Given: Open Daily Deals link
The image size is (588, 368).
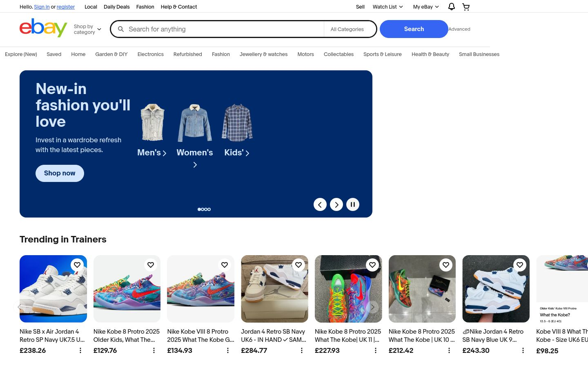Looking at the screenshot, I should pos(117,7).
